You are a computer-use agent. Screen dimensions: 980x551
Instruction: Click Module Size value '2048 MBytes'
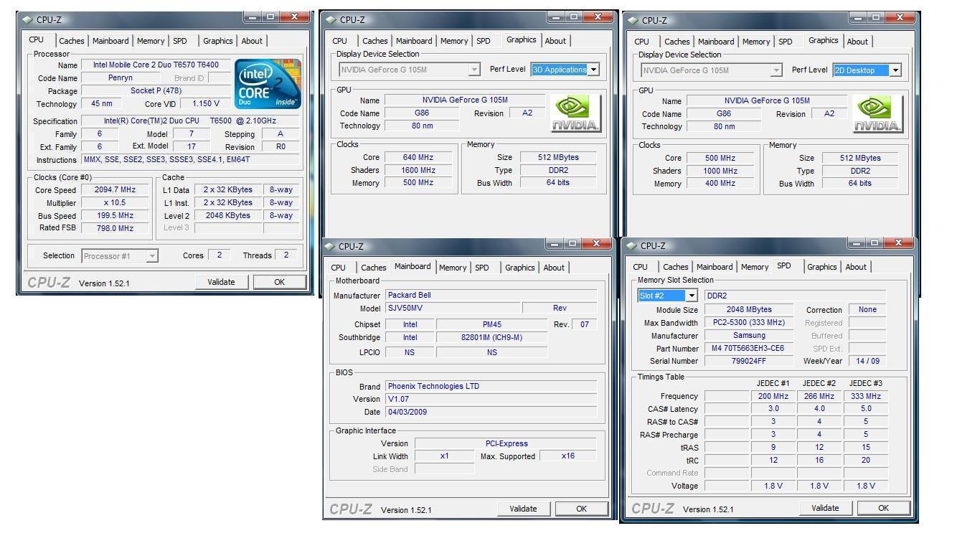748,310
